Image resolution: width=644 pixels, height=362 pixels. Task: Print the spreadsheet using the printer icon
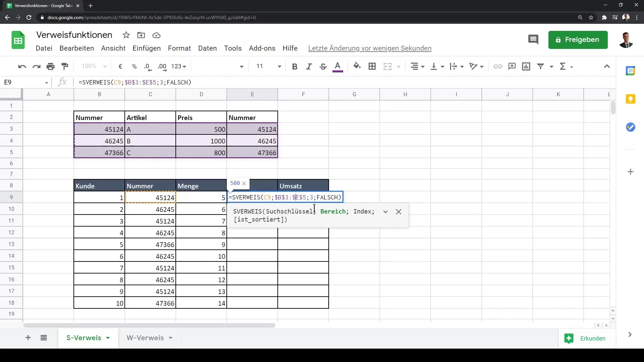coord(51,66)
